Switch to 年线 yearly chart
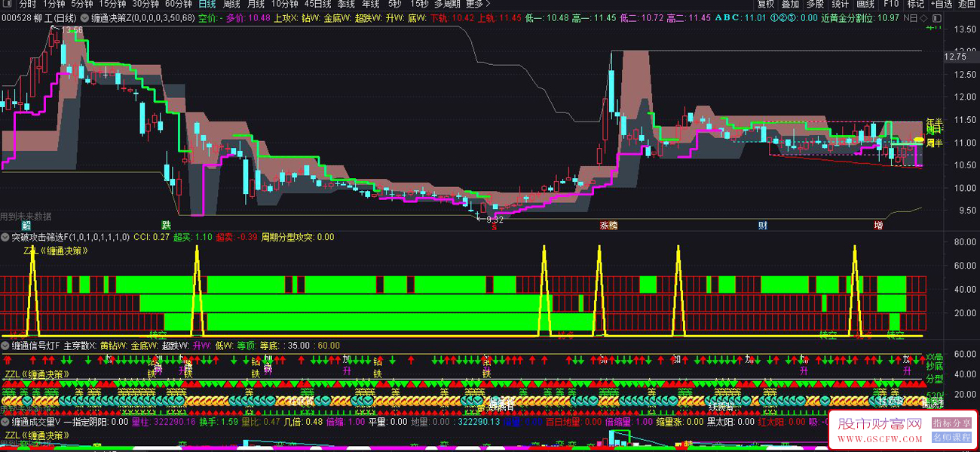This screenshot has width=980, height=452. click(370, 4)
